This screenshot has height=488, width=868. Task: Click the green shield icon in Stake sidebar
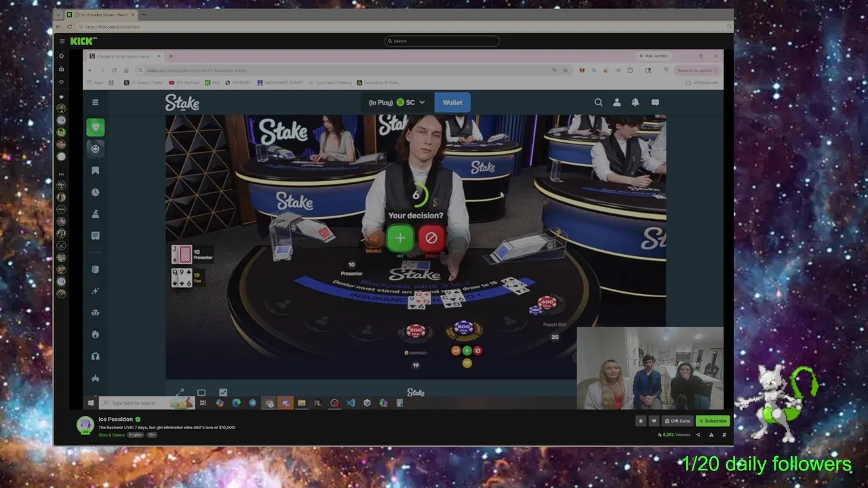(96, 127)
